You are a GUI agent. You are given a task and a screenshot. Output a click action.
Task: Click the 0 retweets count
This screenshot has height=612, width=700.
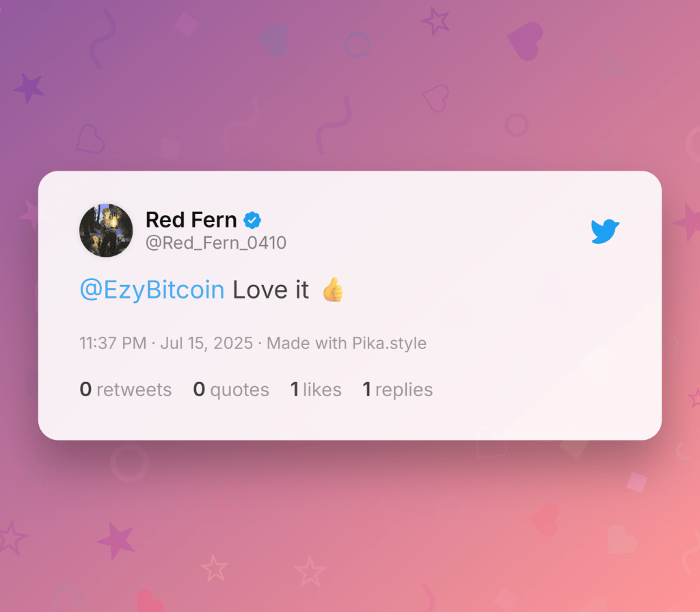click(126, 389)
